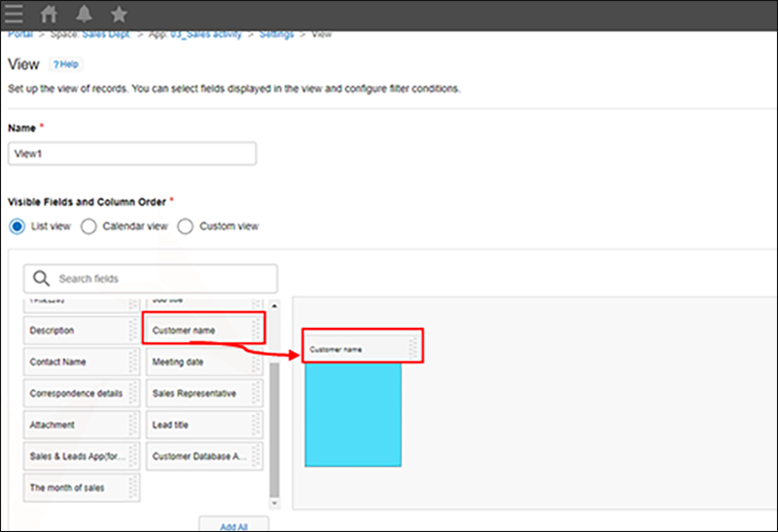Viewport: 778px width, 532px height.
Task: Choose the Custom view radio button
Action: coord(186,227)
